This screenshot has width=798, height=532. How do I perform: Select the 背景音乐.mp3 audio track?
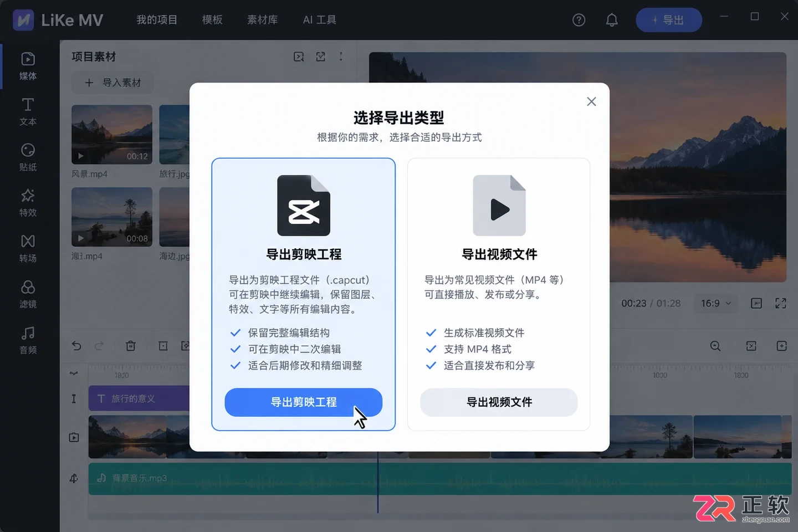(440, 479)
